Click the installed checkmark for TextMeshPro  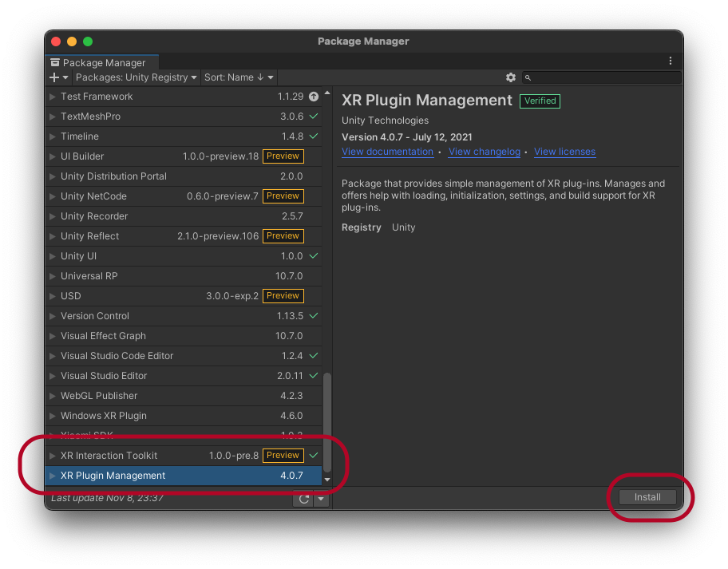(x=314, y=116)
